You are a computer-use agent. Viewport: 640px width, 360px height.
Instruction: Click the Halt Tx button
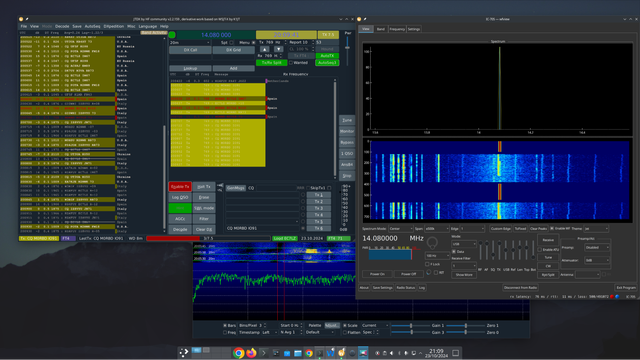[204, 187]
